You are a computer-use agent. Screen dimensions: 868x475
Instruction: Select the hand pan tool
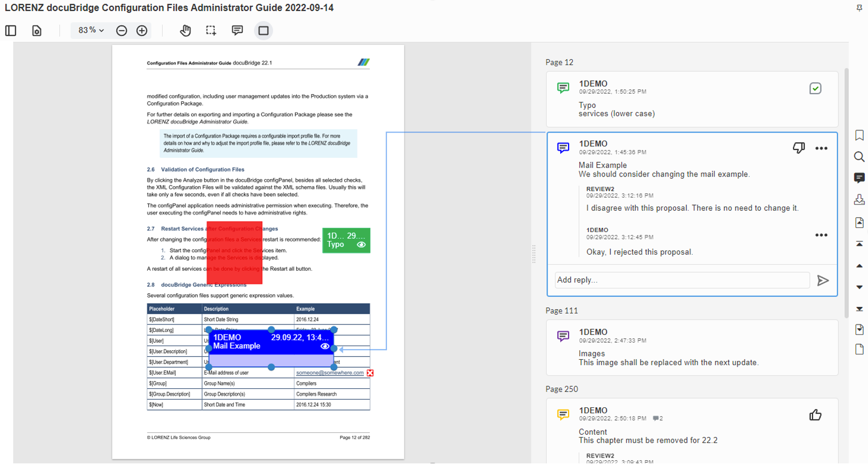185,31
